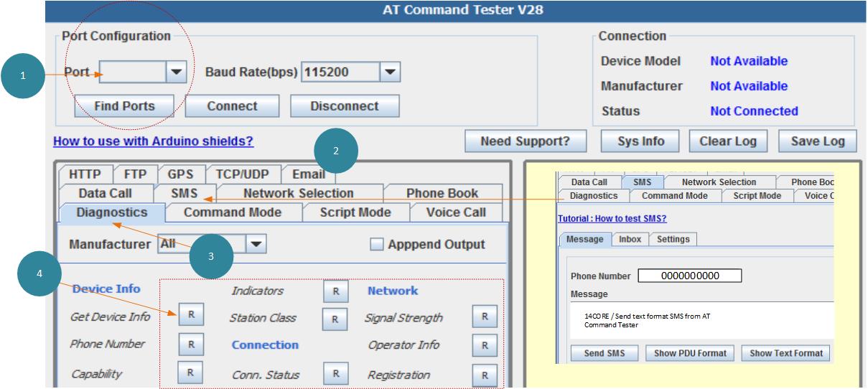Select Command Mode tab in right preview
The height and width of the screenshot is (389, 868).
click(675, 195)
